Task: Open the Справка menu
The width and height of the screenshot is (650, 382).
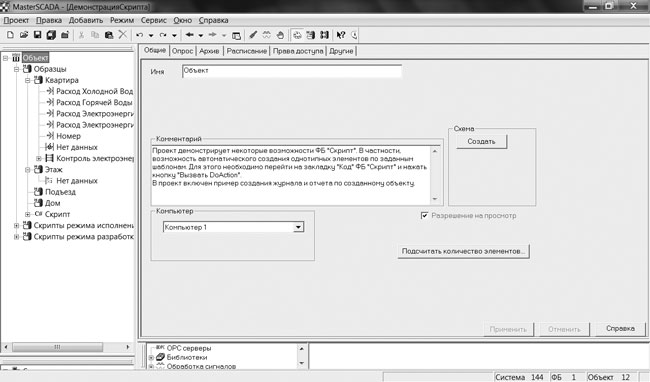Action: pos(213,20)
